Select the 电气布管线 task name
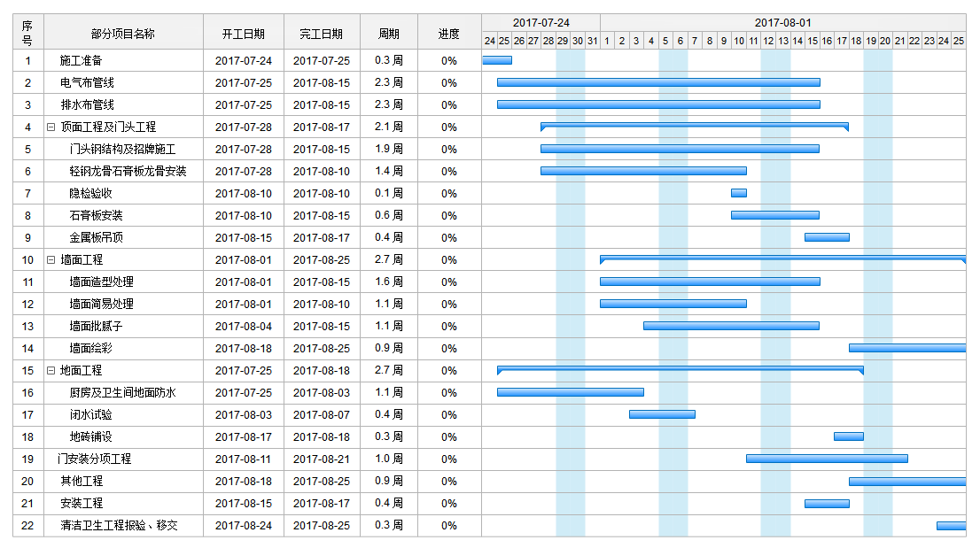 point(87,82)
